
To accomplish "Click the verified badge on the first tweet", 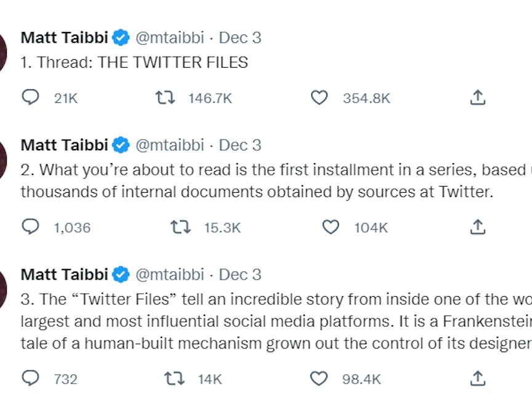I will coord(121,38).
